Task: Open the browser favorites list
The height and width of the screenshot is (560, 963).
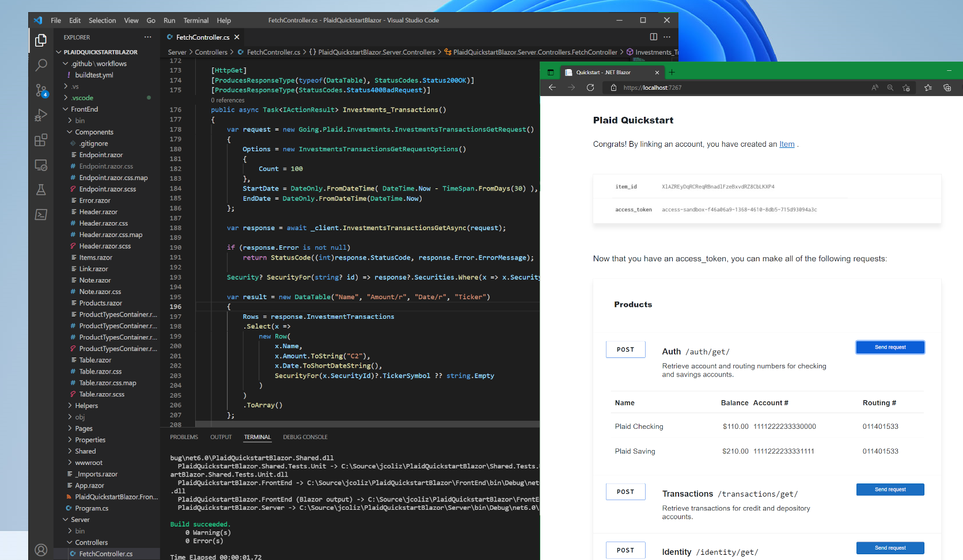Action: coord(928,87)
